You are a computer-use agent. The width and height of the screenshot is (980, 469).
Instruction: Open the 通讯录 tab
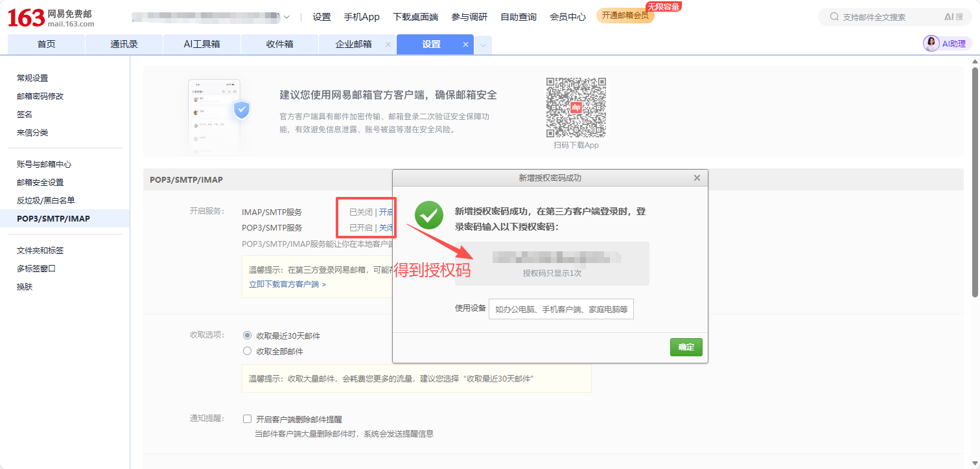(x=124, y=45)
